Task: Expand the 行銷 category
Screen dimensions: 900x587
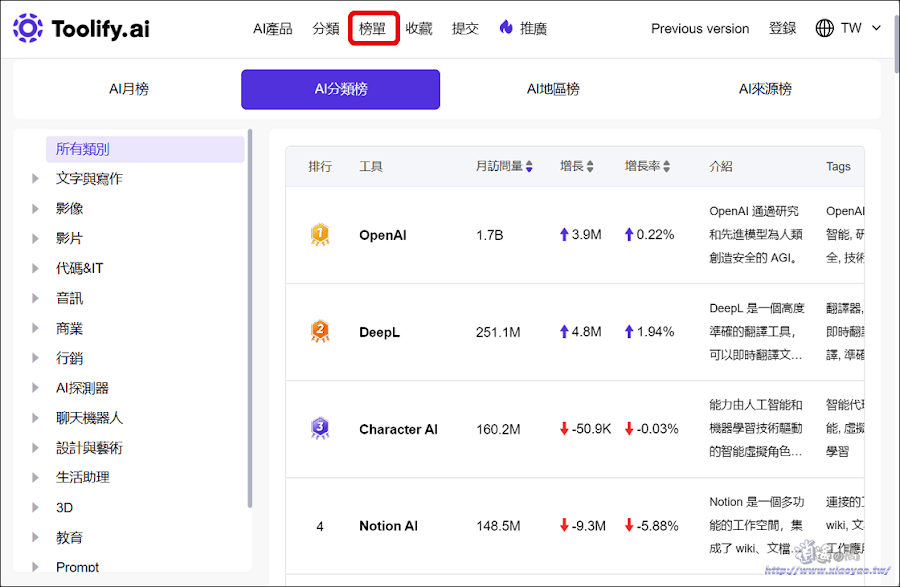Action: click(36, 358)
